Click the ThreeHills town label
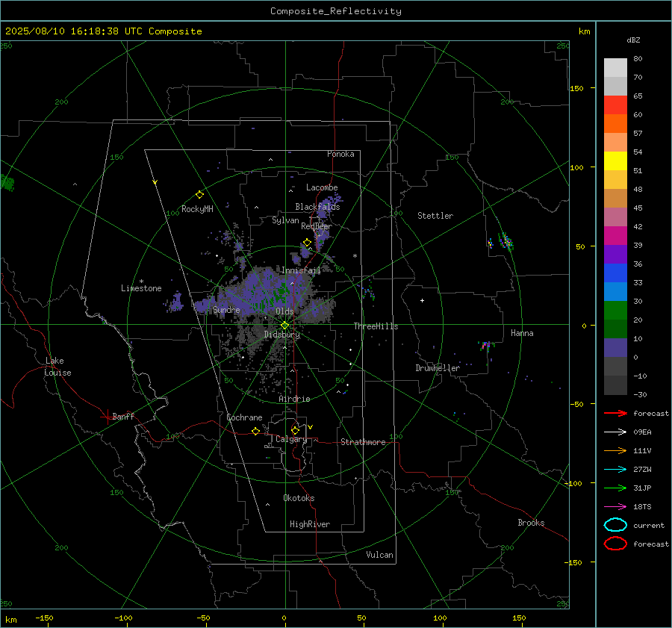This screenshot has height=628, width=672. pyautogui.click(x=376, y=326)
